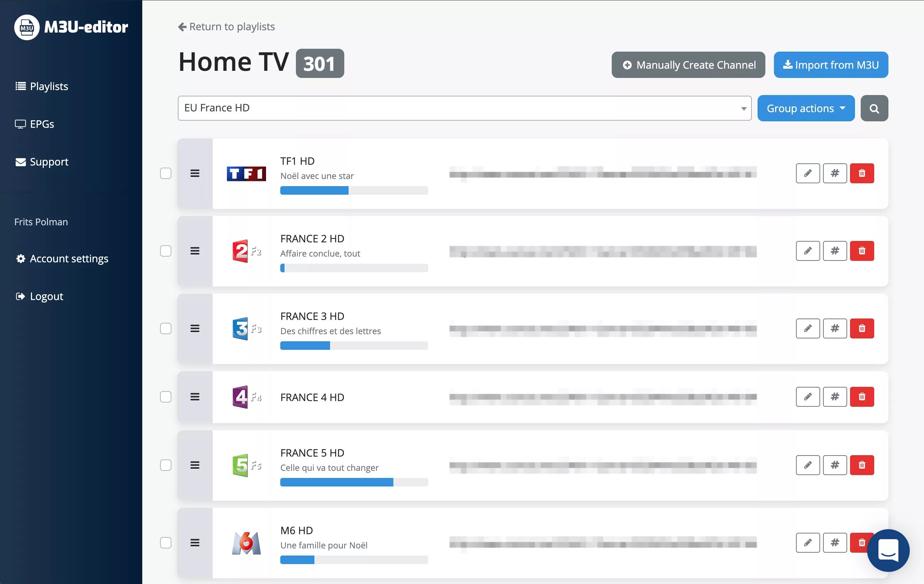Toggle checkbox for M6 HD channel
The width and height of the screenshot is (924, 584).
pos(165,542)
